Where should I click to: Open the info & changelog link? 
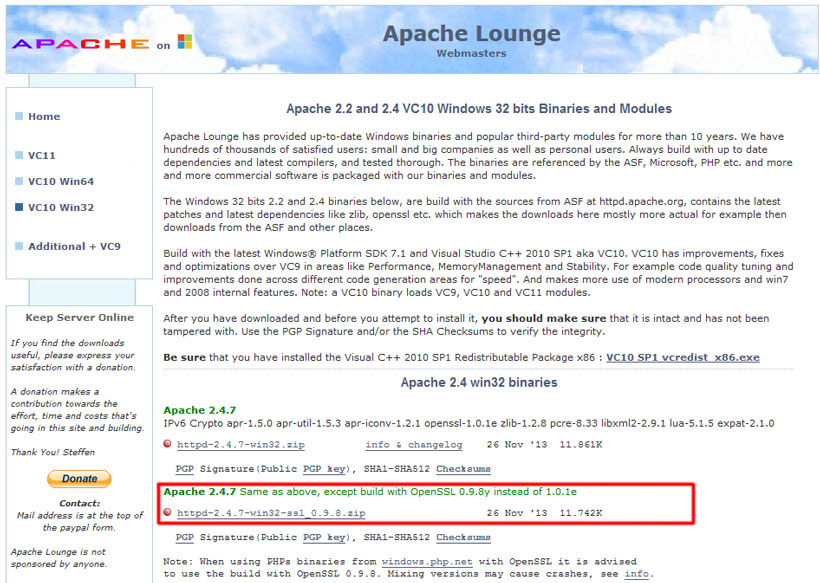click(414, 445)
